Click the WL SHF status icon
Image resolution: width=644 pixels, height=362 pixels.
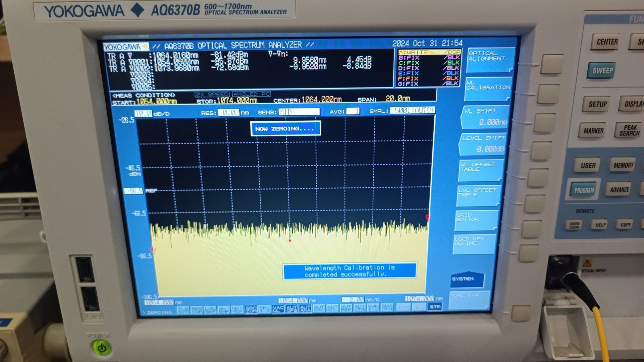(x=224, y=310)
